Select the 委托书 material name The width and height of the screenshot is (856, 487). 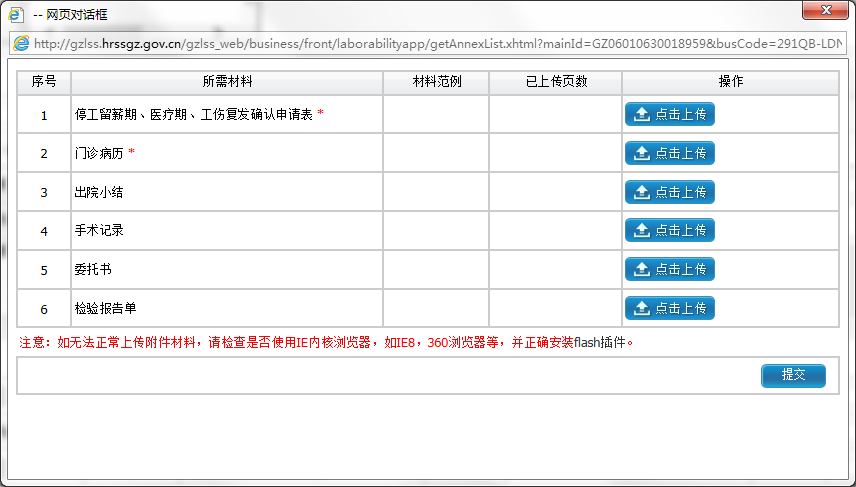pyautogui.click(x=93, y=269)
